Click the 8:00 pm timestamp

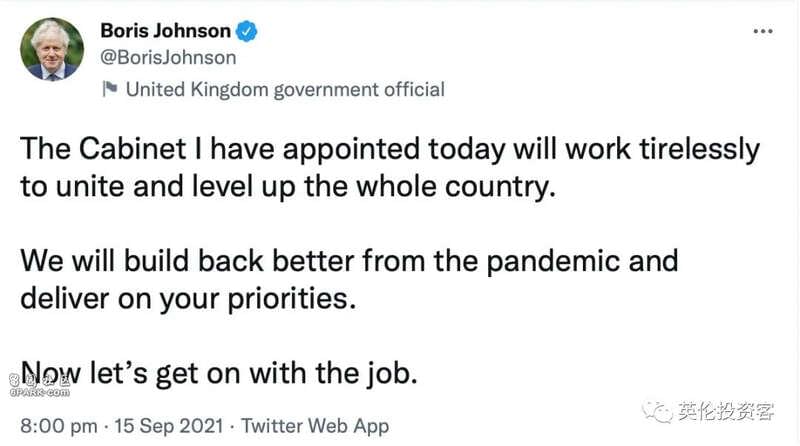[x=59, y=426]
